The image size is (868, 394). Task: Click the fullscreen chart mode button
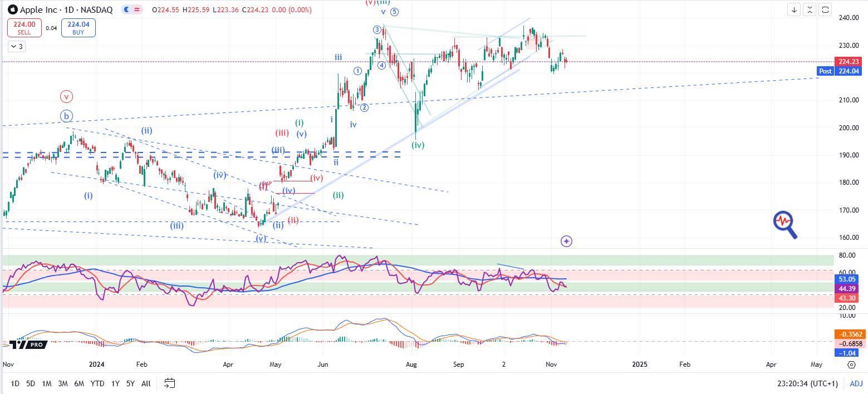pyautogui.click(x=825, y=9)
